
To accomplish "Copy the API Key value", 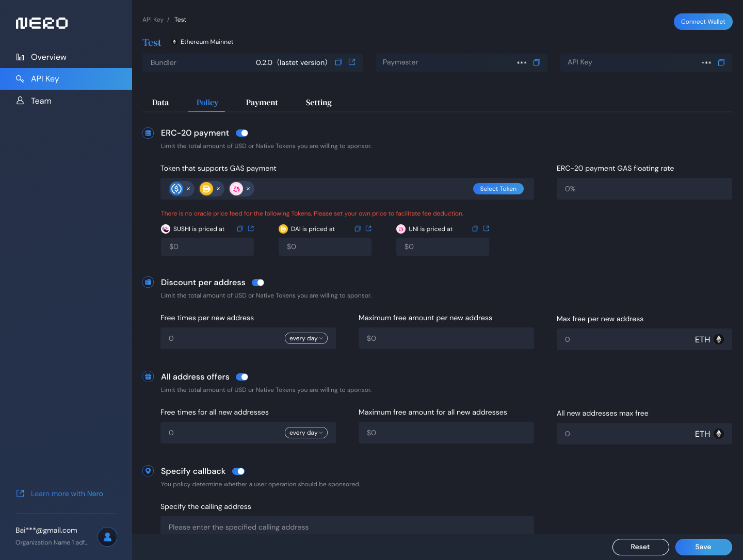I will point(721,62).
